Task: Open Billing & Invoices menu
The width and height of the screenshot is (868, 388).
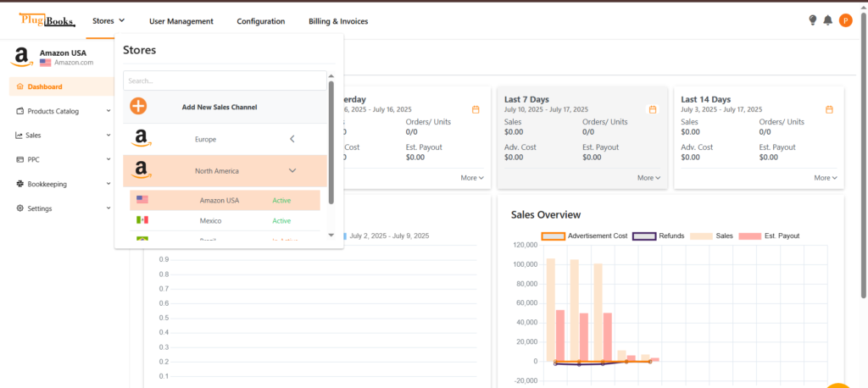Action: point(338,21)
